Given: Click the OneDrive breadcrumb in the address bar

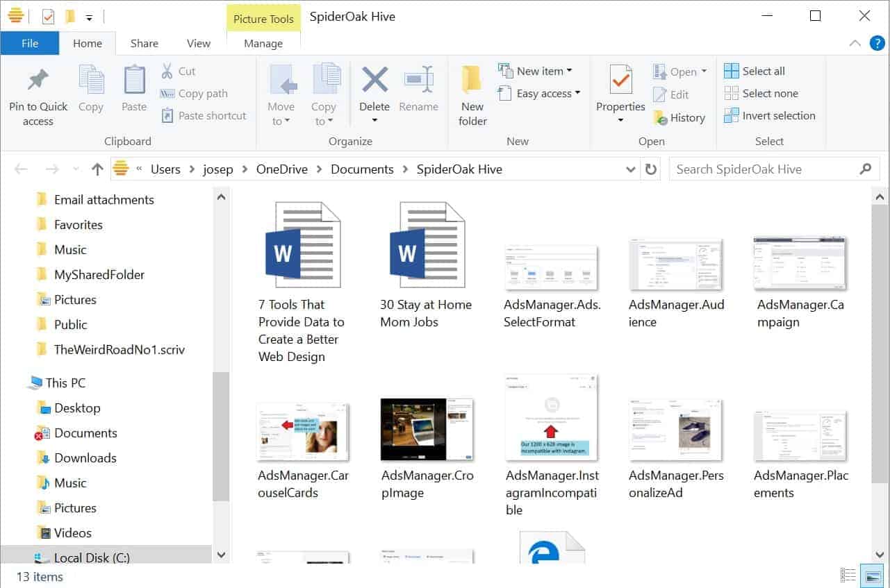Looking at the screenshot, I should click(x=281, y=169).
